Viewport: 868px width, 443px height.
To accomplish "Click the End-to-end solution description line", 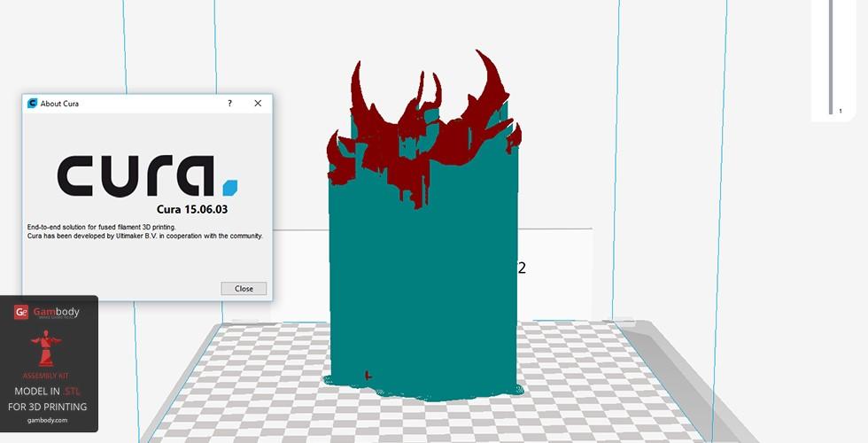I will pyautogui.click(x=102, y=228).
